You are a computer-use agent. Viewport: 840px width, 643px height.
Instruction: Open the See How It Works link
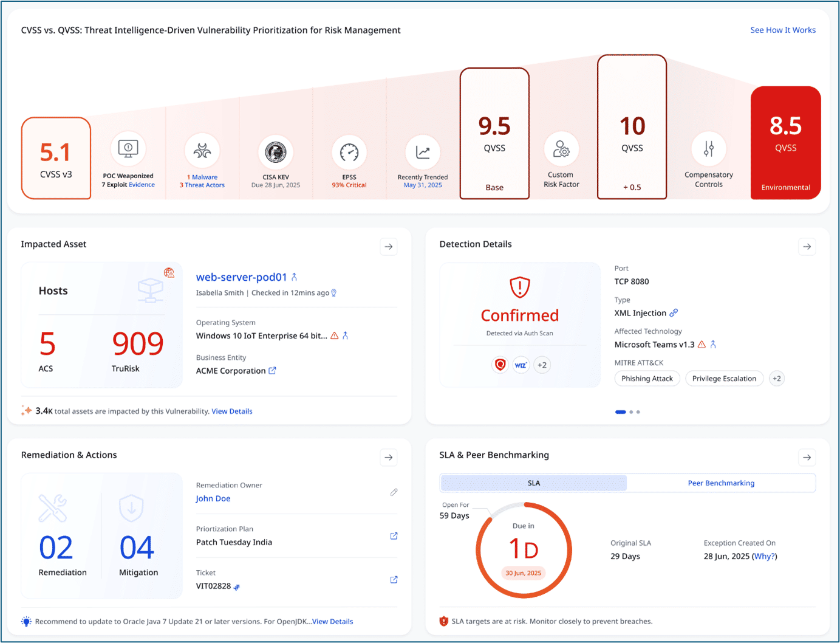point(783,30)
